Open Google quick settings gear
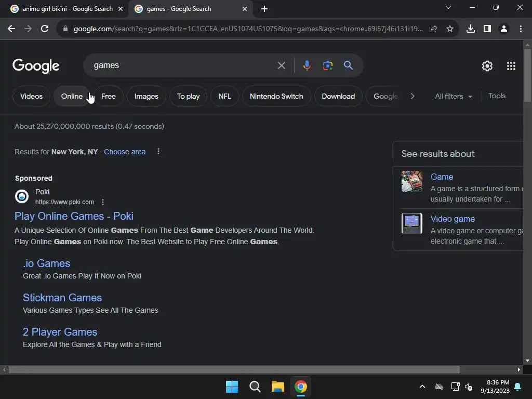This screenshot has height=399, width=532. [x=487, y=66]
